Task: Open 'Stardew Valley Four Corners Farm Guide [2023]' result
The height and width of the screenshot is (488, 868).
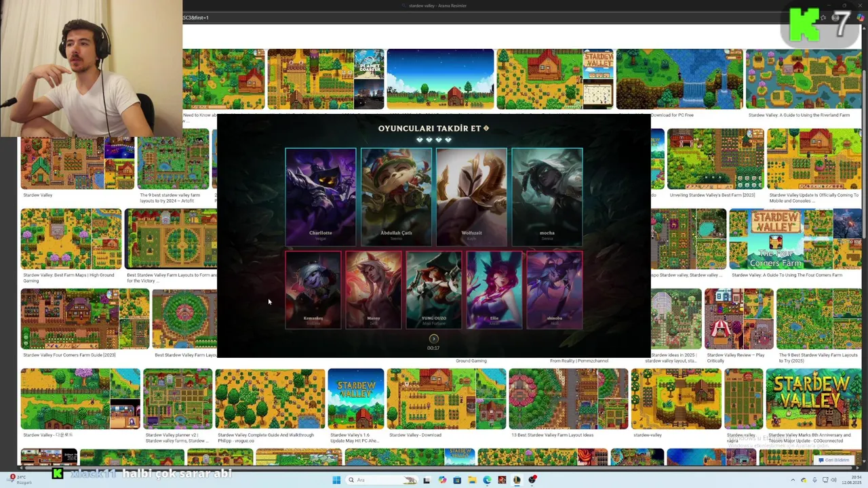Action: coord(85,319)
